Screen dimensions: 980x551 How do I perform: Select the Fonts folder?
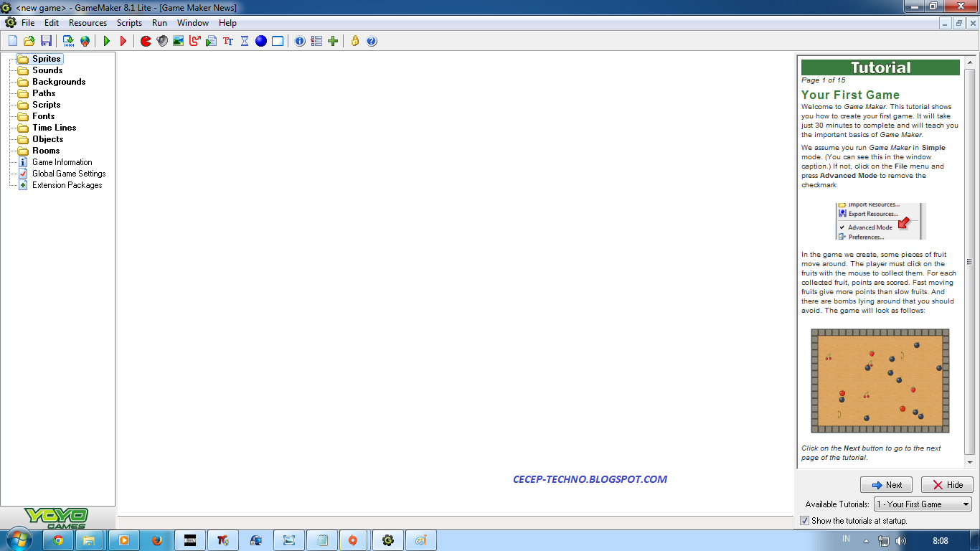pos(43,116)
